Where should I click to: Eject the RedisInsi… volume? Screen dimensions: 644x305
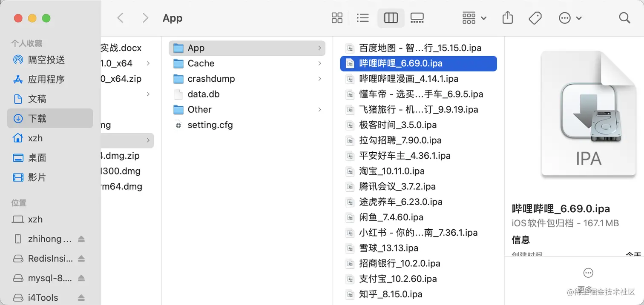point(81,259)
